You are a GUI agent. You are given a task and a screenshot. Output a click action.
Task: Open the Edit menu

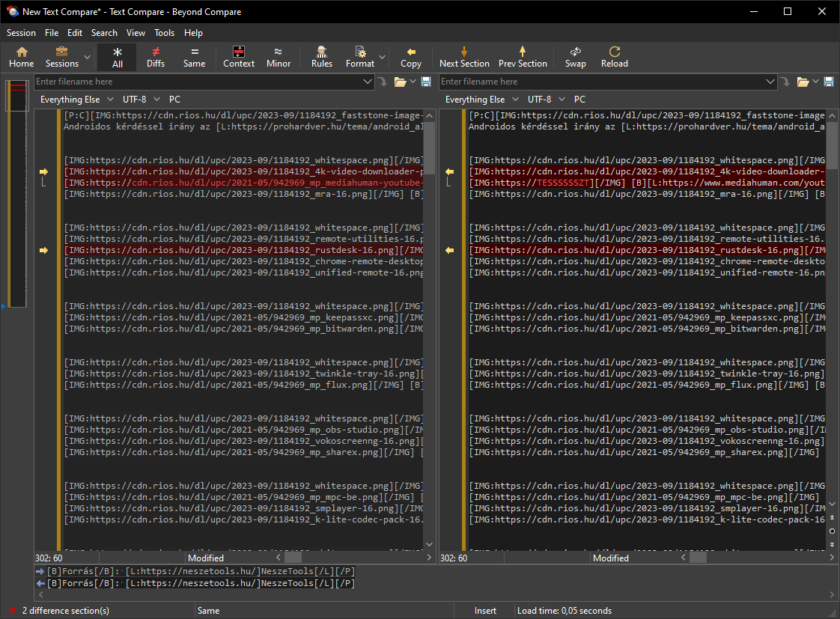tap(74, 33)
